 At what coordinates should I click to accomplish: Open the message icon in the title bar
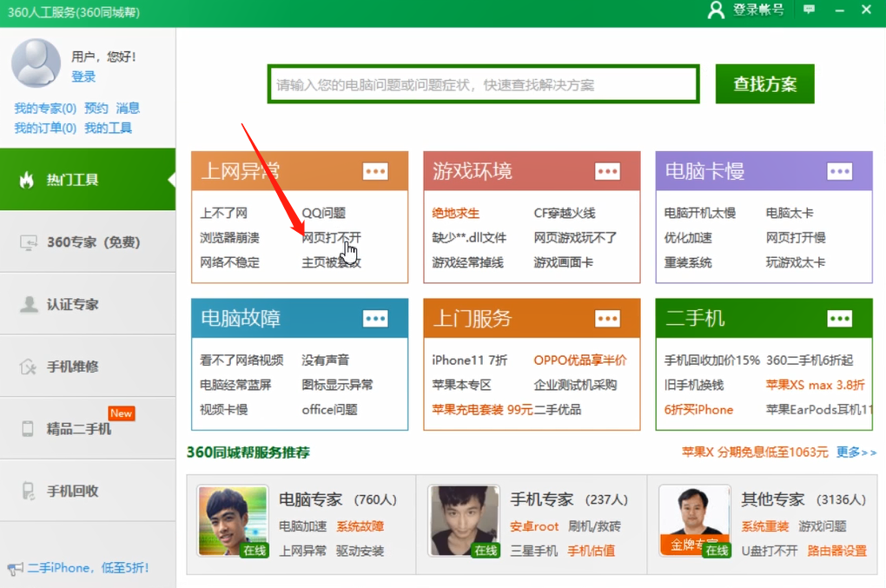(x=809, y=9)
